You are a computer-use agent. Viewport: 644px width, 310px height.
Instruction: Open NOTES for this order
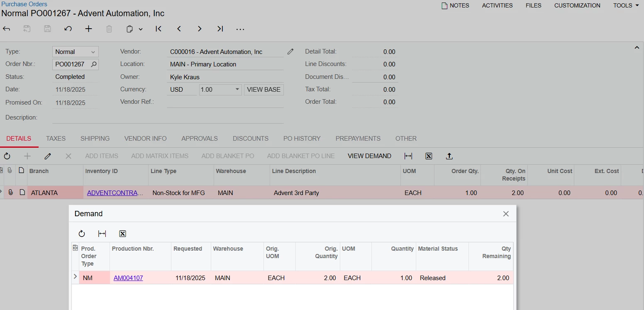pyautogui.click(x=455, y=5)
